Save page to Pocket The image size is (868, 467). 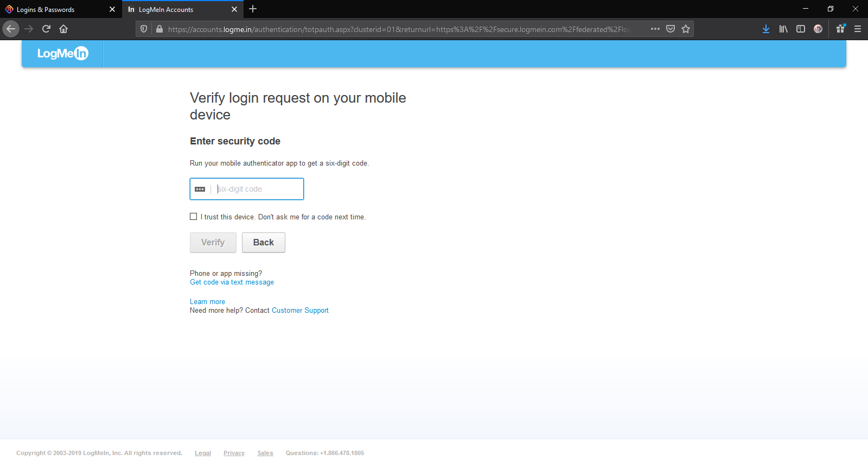pyautogui.click(x=671, y=29)
